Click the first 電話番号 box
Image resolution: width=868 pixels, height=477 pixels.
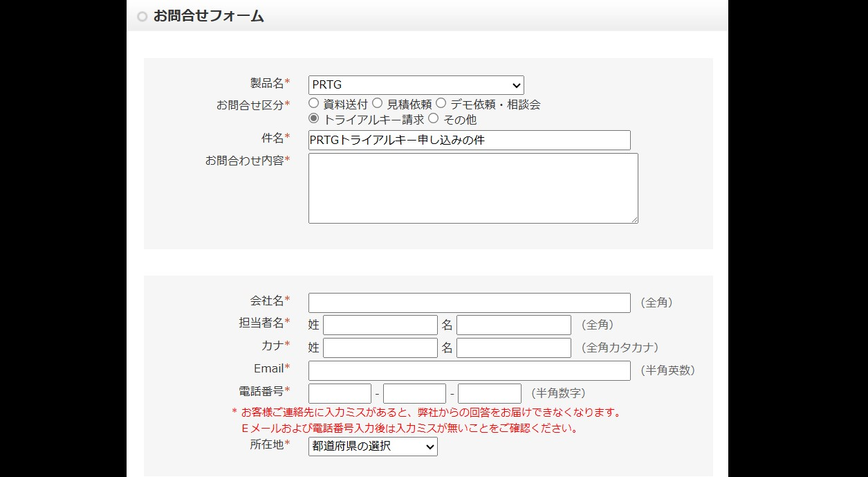pos(340,393)
